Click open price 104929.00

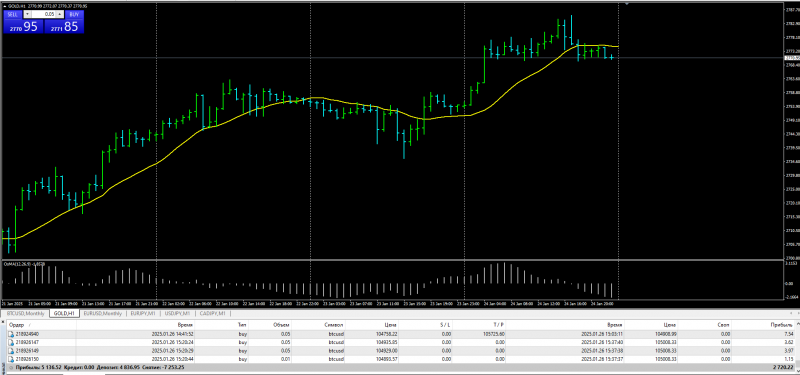pos(386,351)
